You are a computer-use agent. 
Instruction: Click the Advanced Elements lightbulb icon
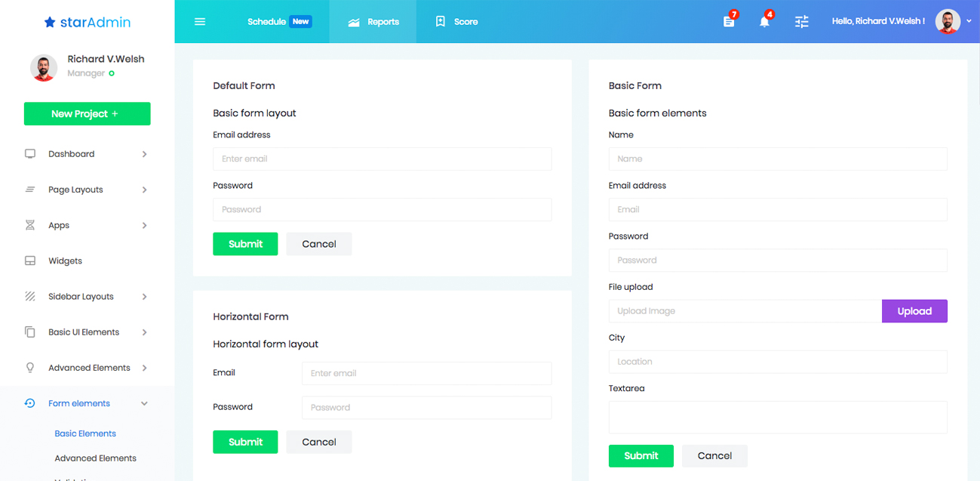pos(30,368)
